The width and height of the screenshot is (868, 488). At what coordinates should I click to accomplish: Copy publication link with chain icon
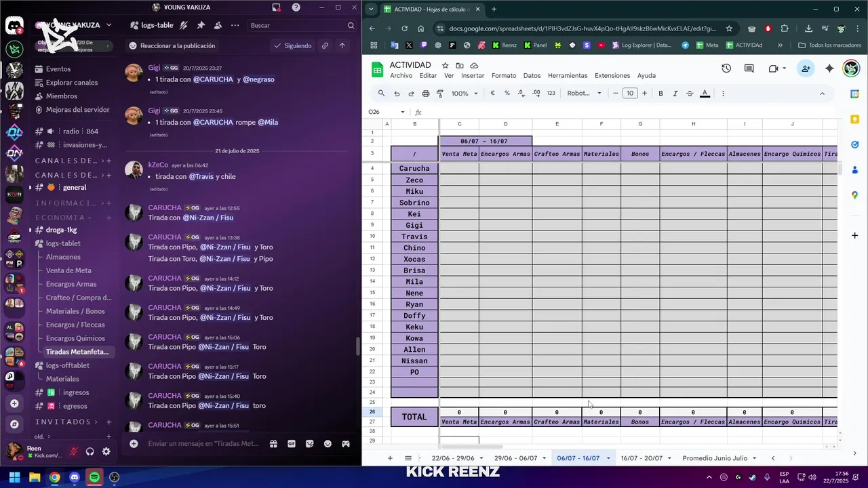(x=325, y=45)
